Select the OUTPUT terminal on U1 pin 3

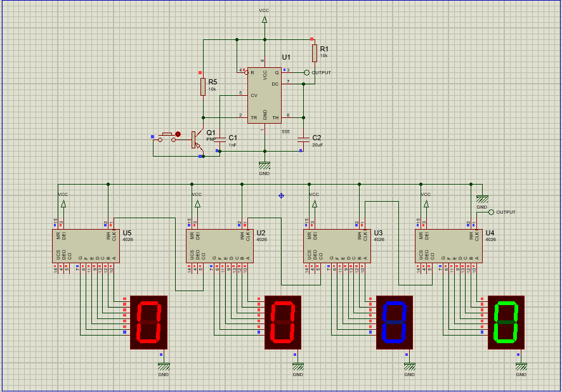(x=306, y=73)
